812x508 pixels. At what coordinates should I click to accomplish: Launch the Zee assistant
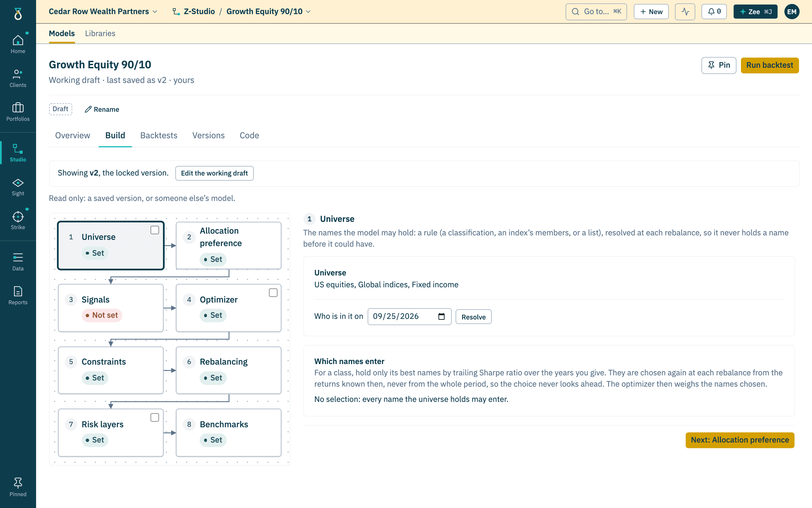click(x=755, y=12)
